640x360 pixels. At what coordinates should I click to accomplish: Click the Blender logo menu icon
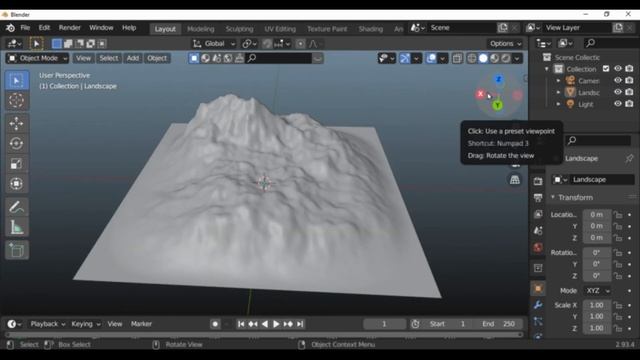pos(10,28)
